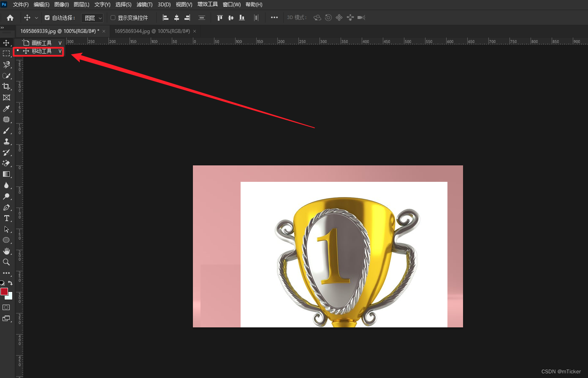Screen dimensions: 588x378
Task: Select the Blur tool
Action: [6, 185]
